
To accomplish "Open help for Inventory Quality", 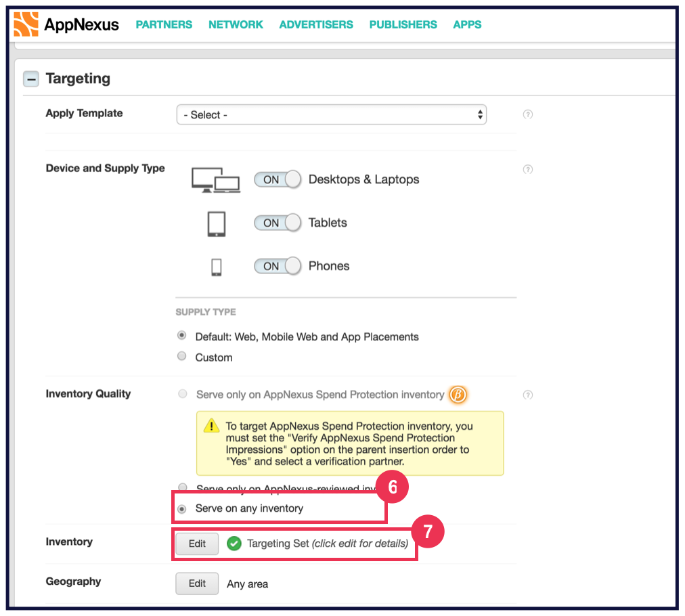I will (x=528, y=395).
